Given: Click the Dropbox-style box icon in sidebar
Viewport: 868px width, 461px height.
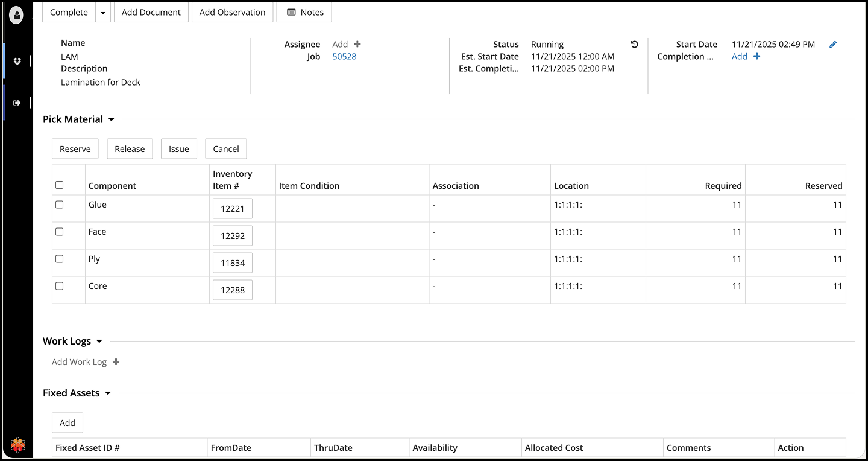Looking at the screenshot, I should point(17,61).
